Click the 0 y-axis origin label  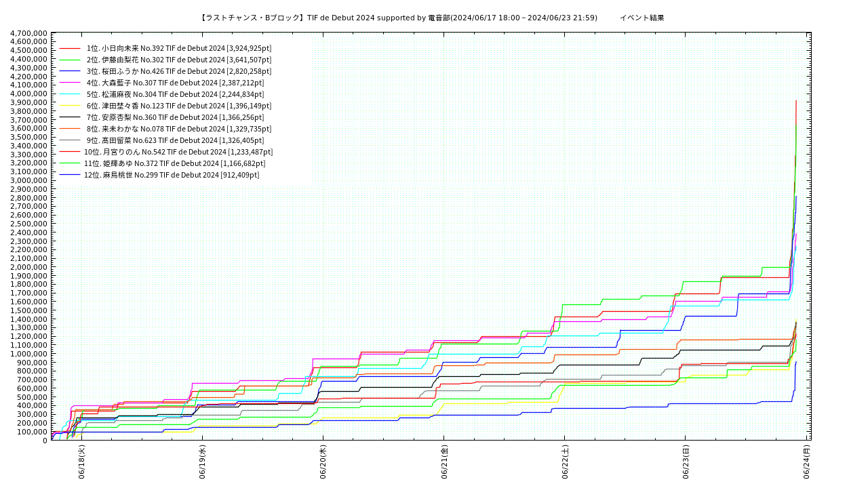click(45, 441)
